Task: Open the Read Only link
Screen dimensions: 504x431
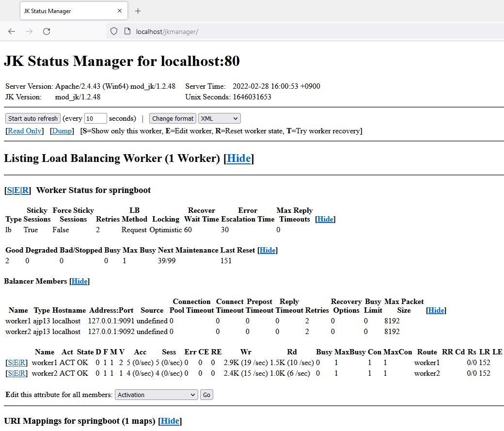Action: 24,131
